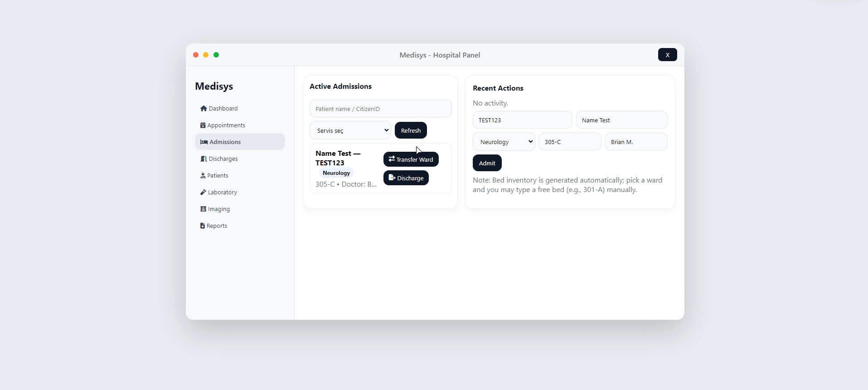Image resolution: width=868 pixels, height=390 pixels.
Task: Click the Reports document icon
Action: pos(203,226)
